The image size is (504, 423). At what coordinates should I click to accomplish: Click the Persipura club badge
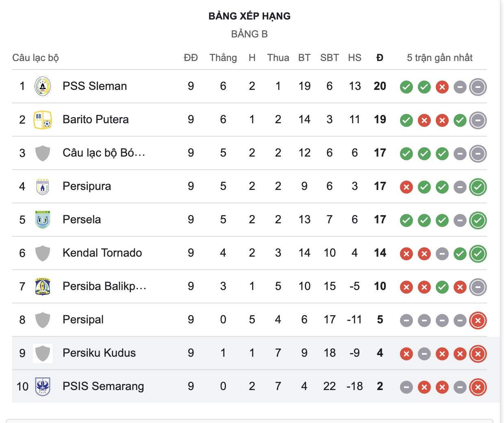tap(42, 186)
